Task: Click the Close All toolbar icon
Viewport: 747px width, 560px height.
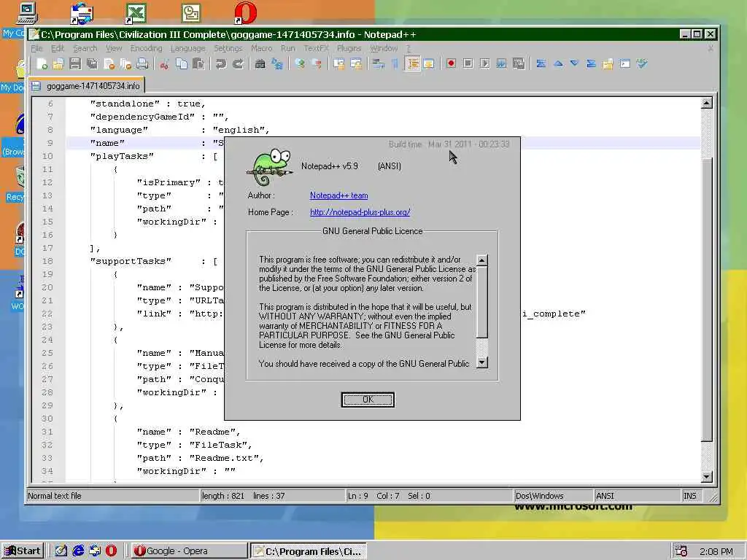Action: [125, 64]
